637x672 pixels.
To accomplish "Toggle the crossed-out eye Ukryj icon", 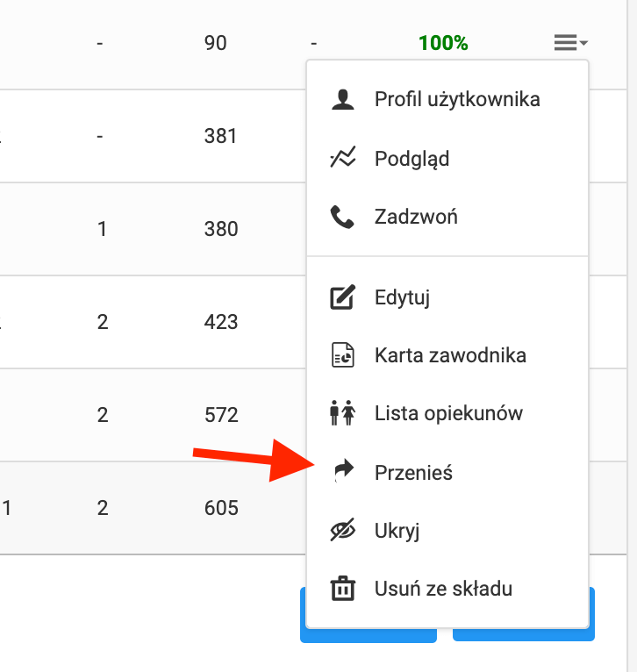I will point(342,531).
